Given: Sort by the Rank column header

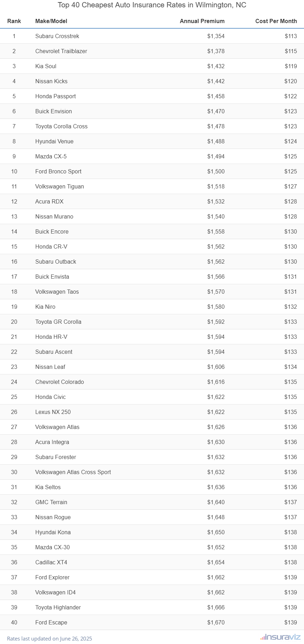Looking at the screenshot, I should 14,21.
